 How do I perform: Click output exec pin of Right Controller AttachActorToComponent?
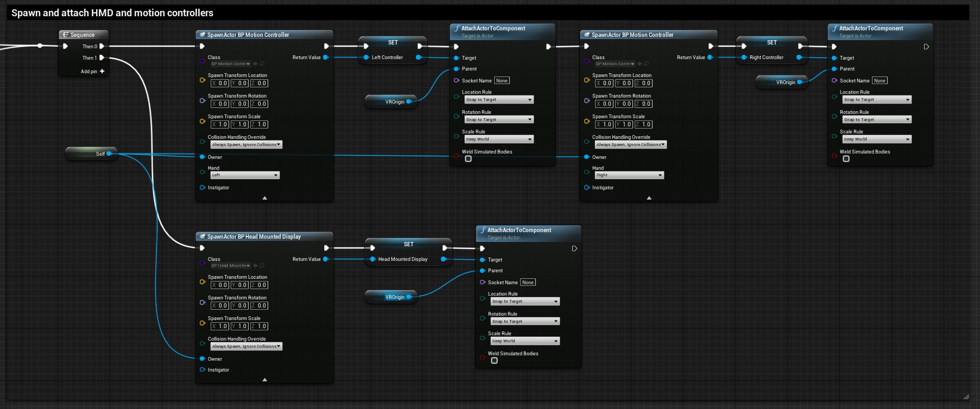click(926, 47)
